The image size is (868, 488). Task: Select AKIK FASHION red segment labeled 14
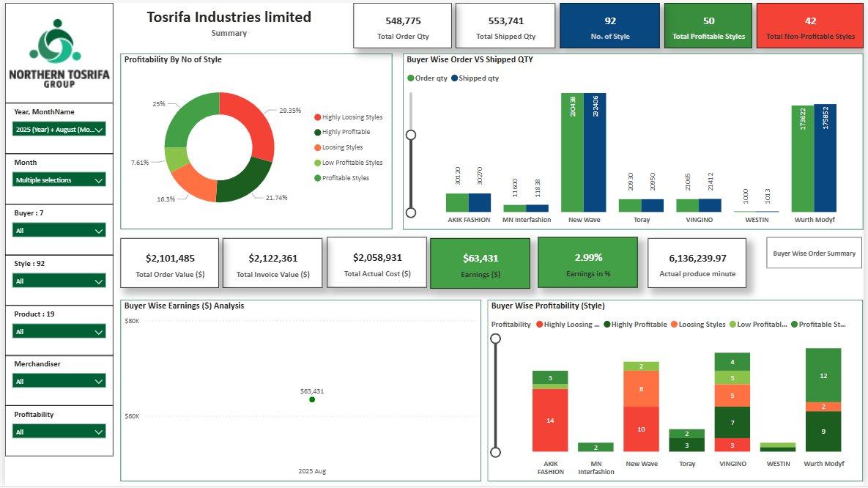(550, 421)
